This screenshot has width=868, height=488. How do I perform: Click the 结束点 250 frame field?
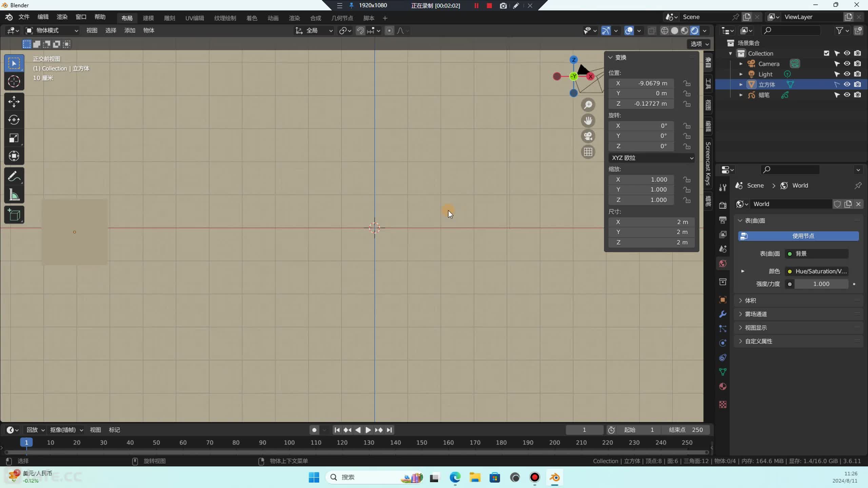pos(686,430)
